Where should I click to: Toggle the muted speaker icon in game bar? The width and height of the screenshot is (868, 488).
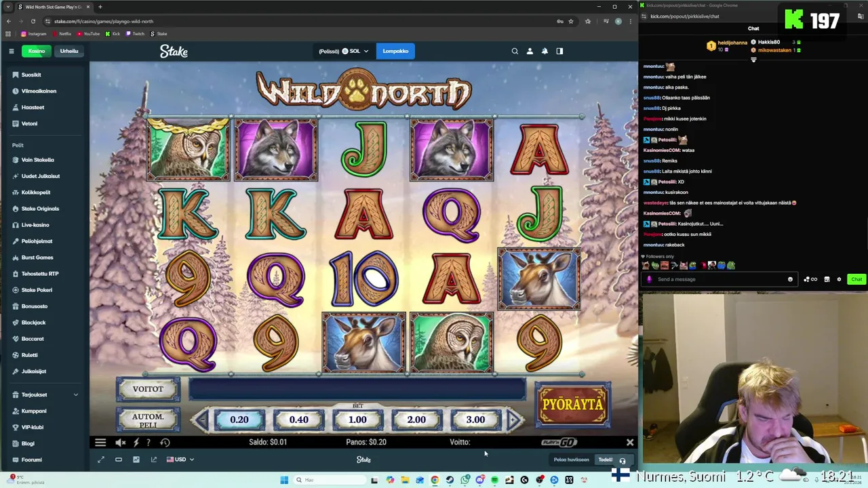tap(120, 443)
